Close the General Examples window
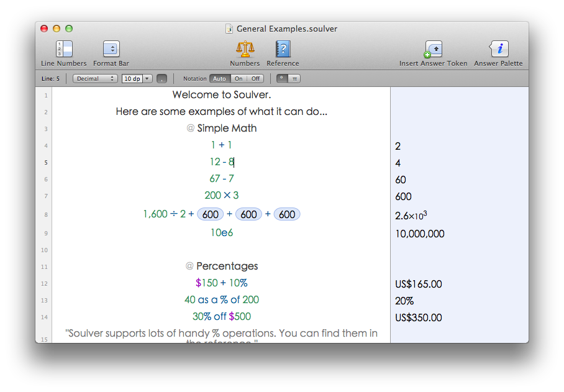This screenshot has height=392, width=564. click(x=44, y=29)
